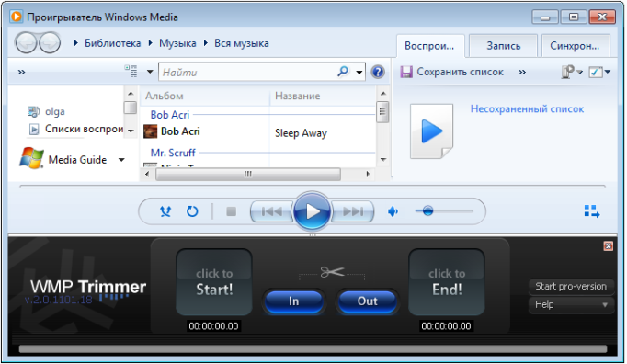Click the Stop button
Screen dimensions: 627x364
click(x=231, y=211)
